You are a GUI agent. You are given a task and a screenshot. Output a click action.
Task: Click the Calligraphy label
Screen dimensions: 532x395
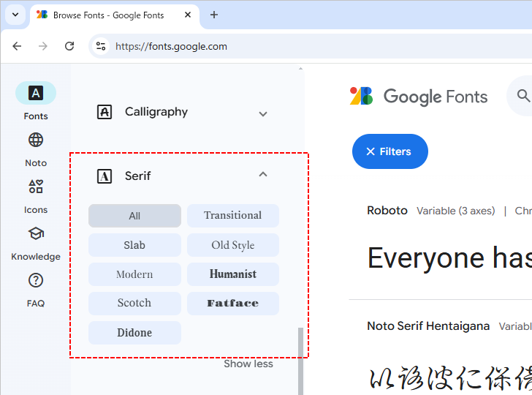(156, 112)
